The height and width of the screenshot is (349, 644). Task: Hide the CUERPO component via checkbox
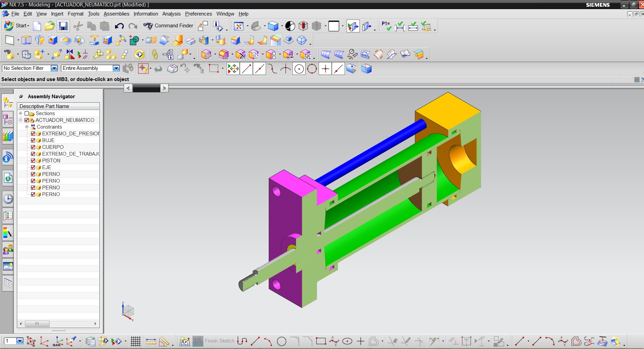pos(33,147)
